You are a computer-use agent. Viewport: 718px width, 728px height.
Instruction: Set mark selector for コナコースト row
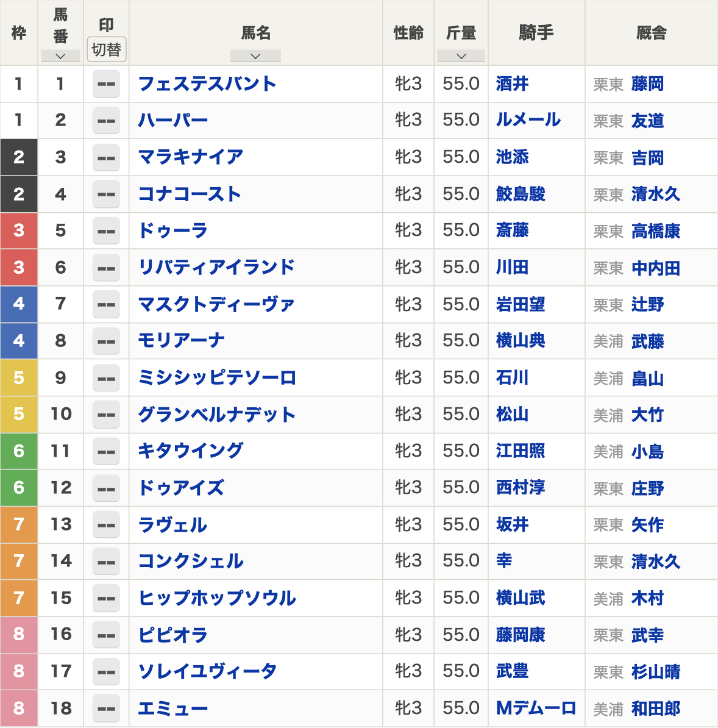coord(106,194)
